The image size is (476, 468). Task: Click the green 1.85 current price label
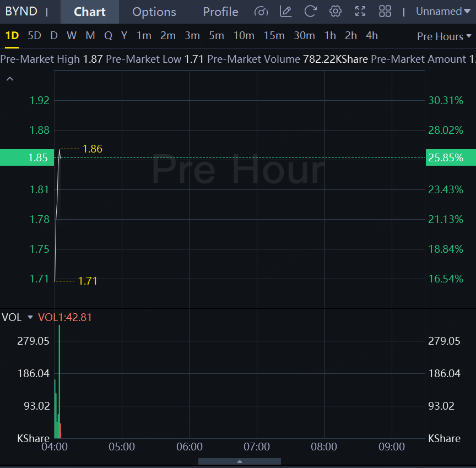click(x=27, y=157)
